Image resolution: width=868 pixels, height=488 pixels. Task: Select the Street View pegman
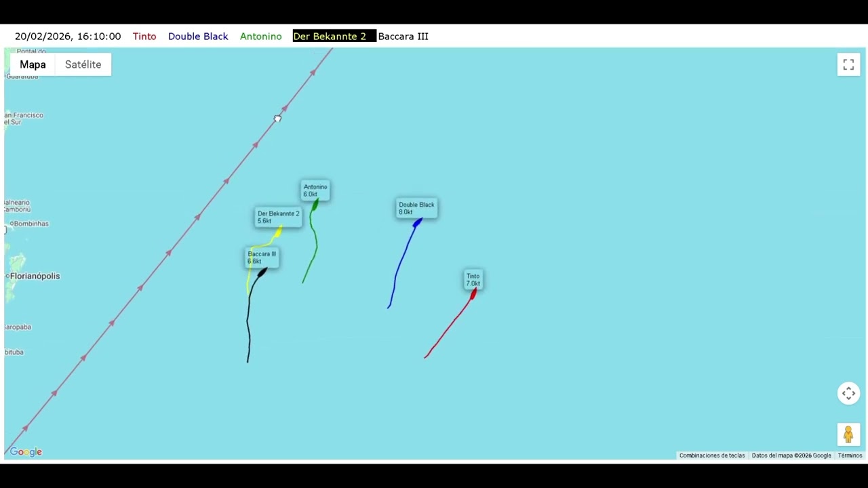pyautogui.click(x=848, y=434)
